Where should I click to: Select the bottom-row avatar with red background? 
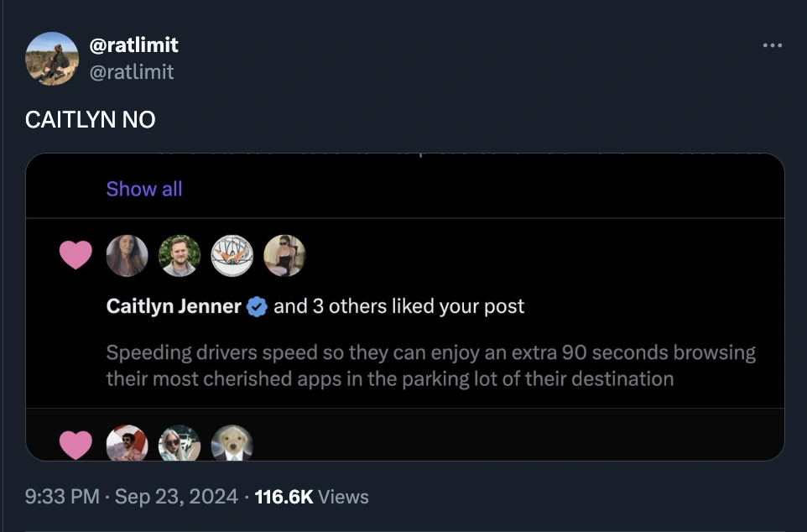click(128, 444)
